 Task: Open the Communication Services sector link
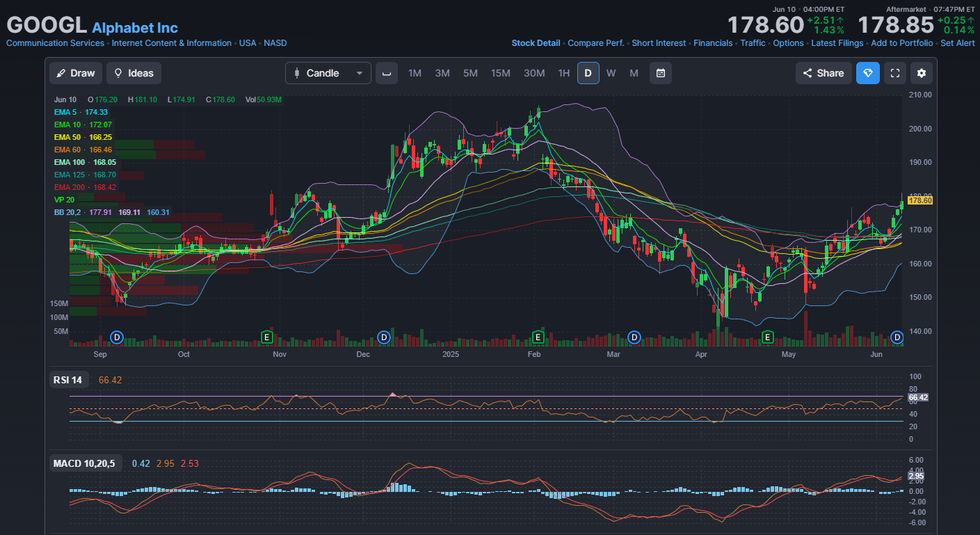[55, 43]
